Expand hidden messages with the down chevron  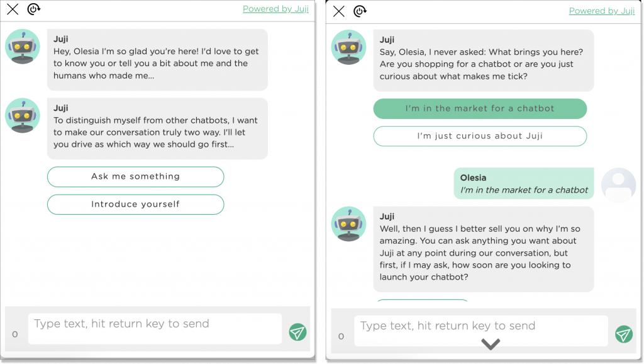(x=490, y=344)
